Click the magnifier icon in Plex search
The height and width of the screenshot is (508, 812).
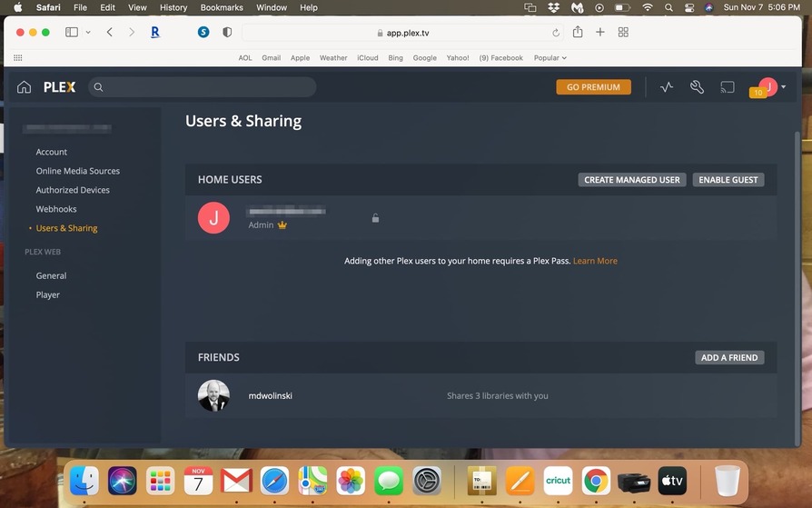(98, 87)
